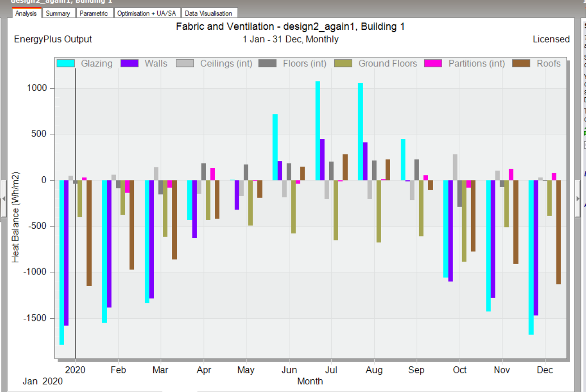Click the 1 Jan - 31 Dec, Monthly text
Screen dimensions: 586x392
coord(290,39)
